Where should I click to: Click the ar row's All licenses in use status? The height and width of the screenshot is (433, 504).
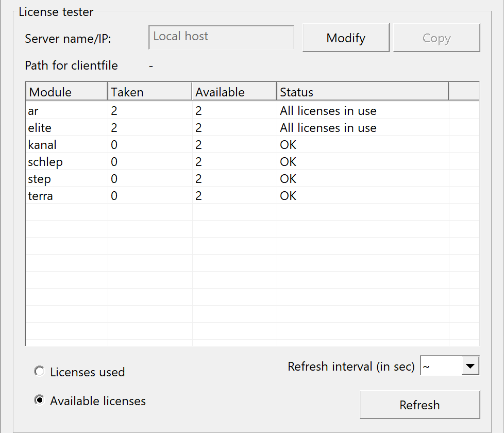tap(328, 111)
